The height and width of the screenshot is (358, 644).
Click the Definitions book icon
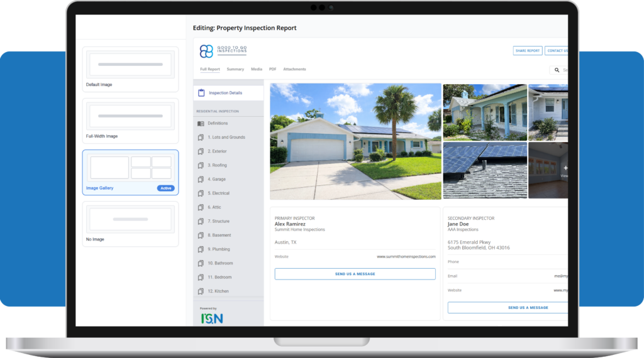click(201, 124)
